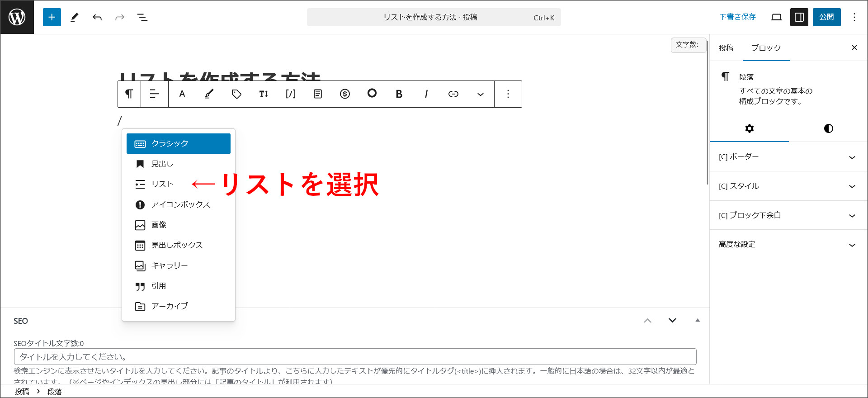The image size is (868, 398).
Task: Select the アイコンボックス block
Action: tap(179, 204)
